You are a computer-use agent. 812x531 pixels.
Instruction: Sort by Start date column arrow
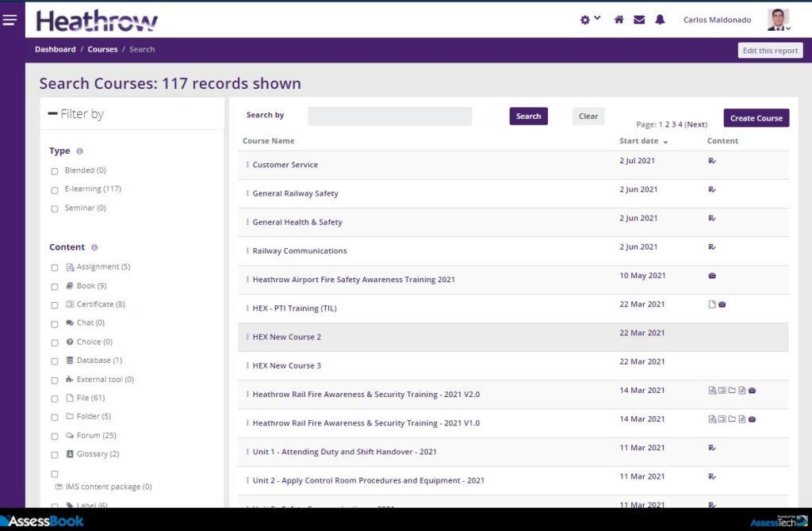coord(665,142)
